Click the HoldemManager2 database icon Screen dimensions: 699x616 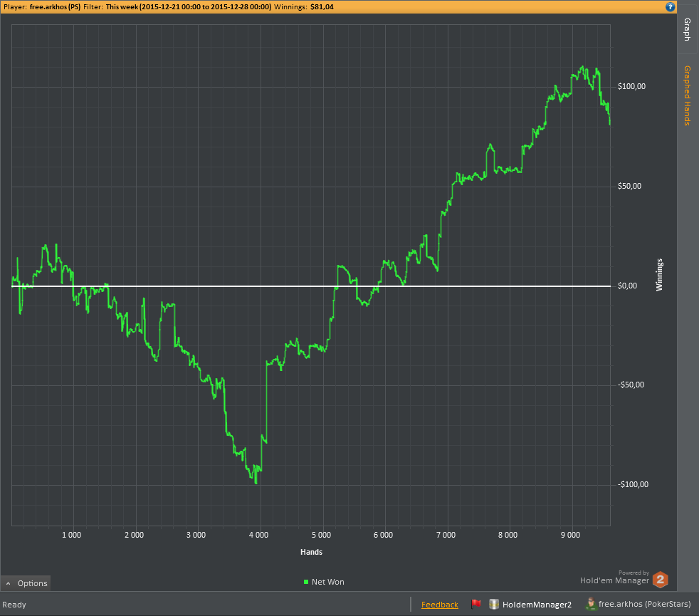(493, 604)
